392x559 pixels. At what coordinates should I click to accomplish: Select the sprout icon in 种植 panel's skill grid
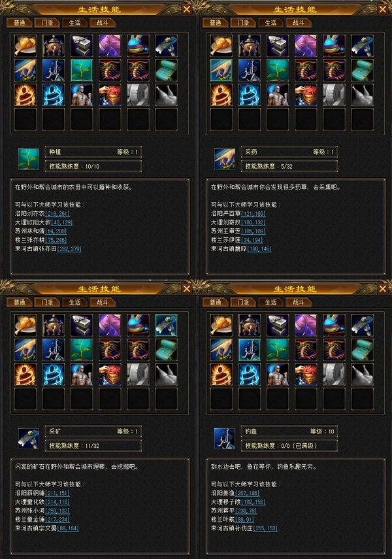click(x=82, y=70)
